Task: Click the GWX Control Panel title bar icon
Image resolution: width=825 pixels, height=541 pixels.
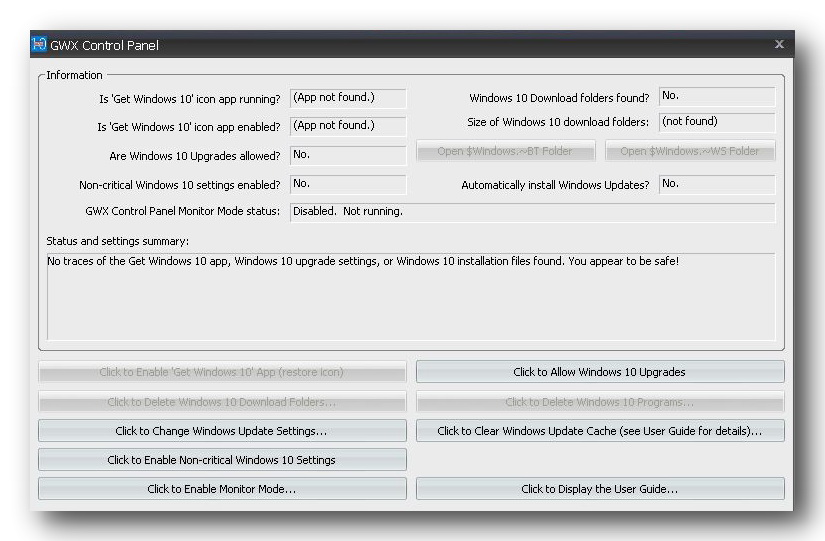Action: point(39,45)
